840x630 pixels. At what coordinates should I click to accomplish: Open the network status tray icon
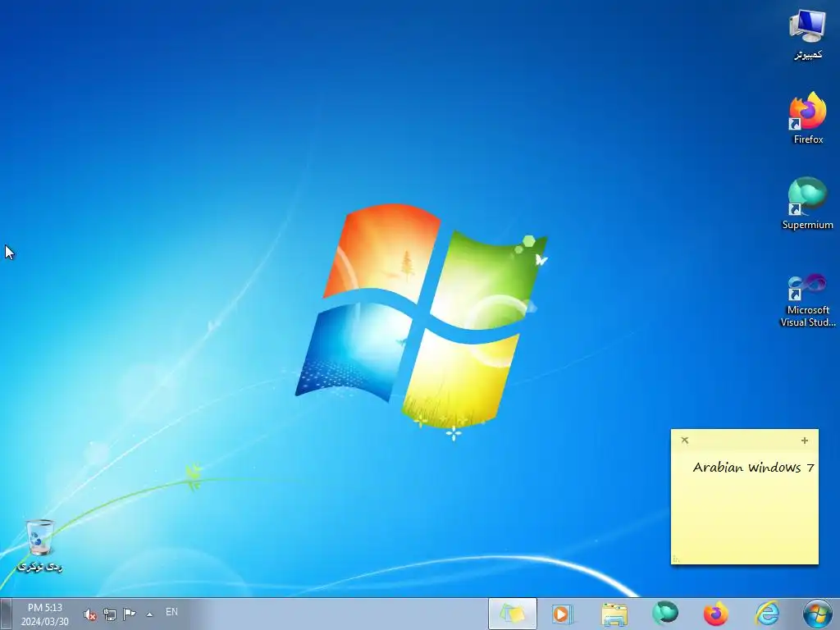[110, 614]
